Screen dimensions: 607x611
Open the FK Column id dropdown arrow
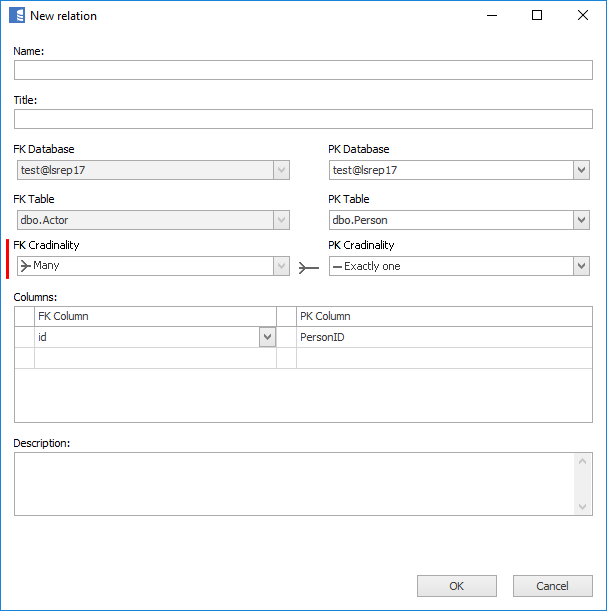pyautogui.click(x=267, y=338)
